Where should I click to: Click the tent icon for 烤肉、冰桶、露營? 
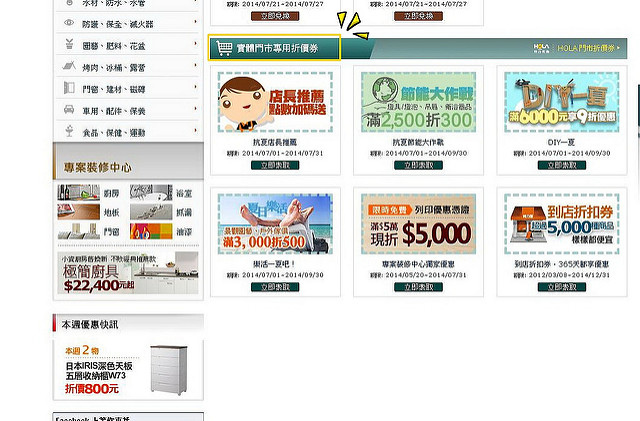(x=69, y=66)
